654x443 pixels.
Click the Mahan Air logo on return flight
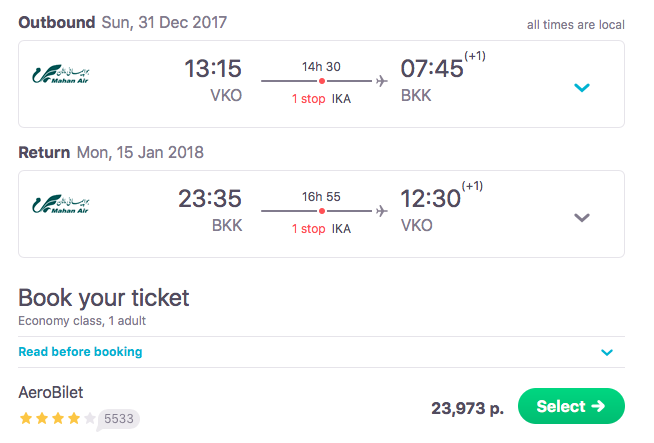point(61,206)
